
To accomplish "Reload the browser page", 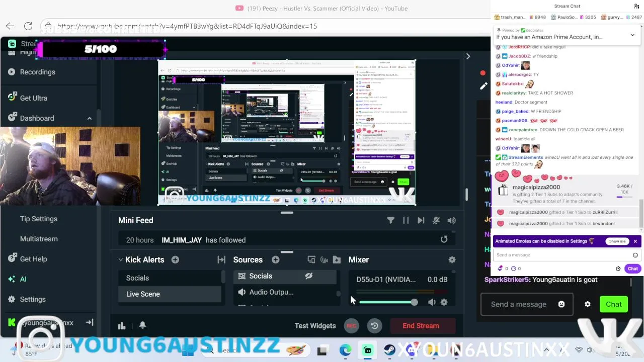I will tap(28, 26).
